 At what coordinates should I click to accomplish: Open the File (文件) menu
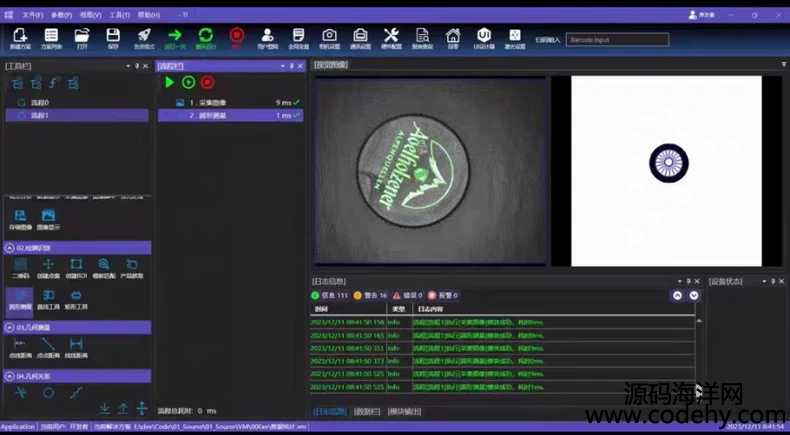pyautogui.click(x=32, y=15)
